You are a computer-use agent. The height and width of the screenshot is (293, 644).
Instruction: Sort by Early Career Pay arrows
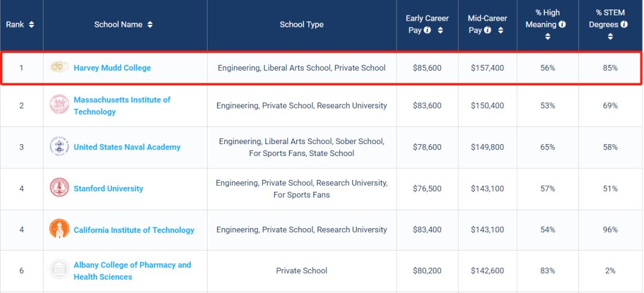(440, 30)
